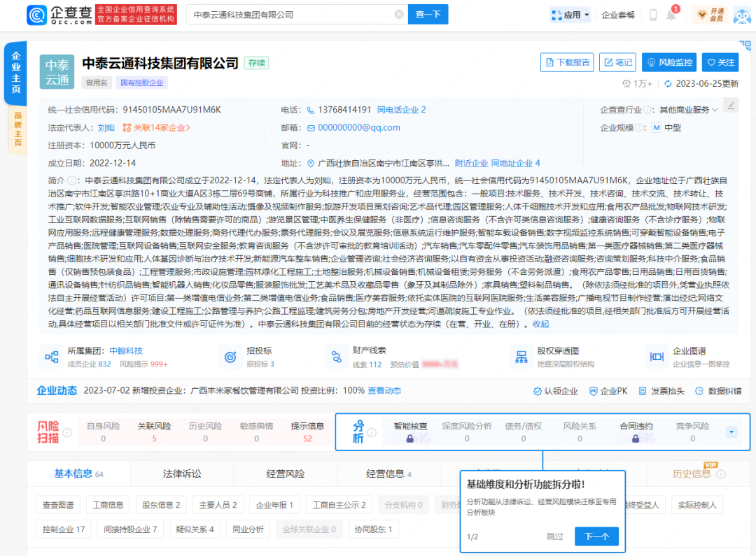Open the 企业图谱 enterprise graph icon
This screenshot has width=756, height=556.
[657, 357]
